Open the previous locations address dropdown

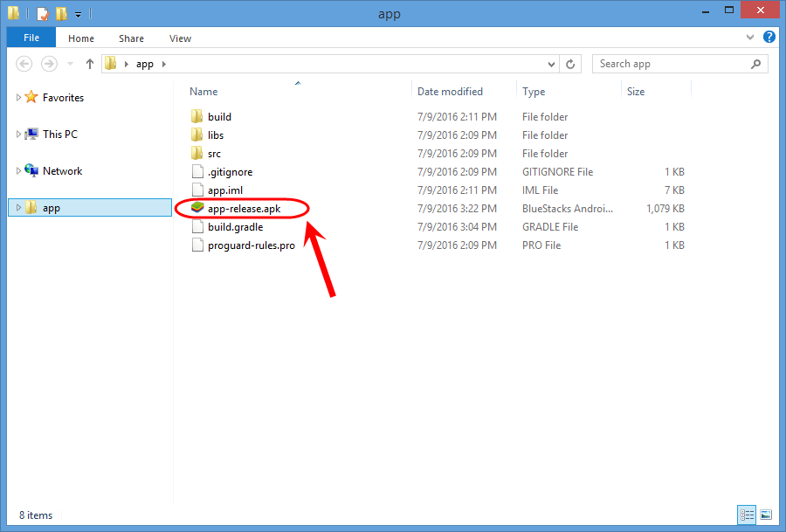point(551,64)
